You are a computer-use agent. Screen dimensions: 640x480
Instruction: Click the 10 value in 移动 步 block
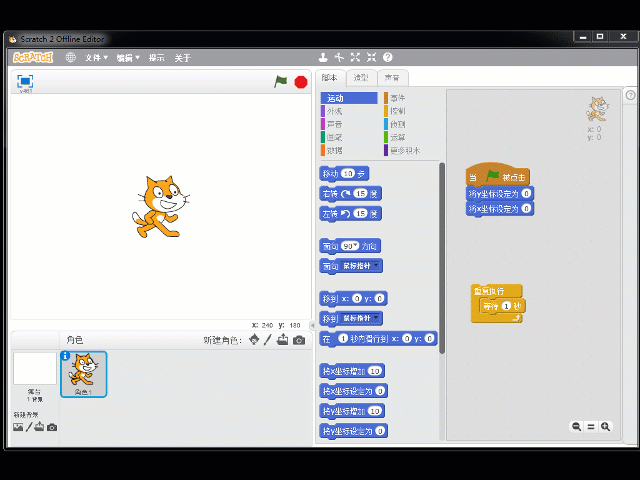coord(347,174)
